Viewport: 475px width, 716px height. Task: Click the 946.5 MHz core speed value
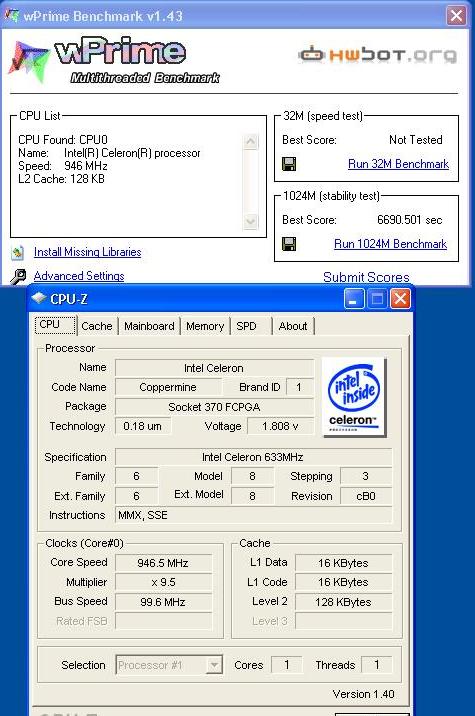point(163,563)
